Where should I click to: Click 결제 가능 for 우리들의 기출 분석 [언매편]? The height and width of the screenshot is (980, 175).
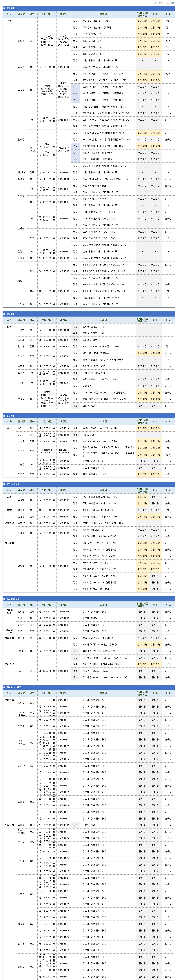click(x=142, y=21)
